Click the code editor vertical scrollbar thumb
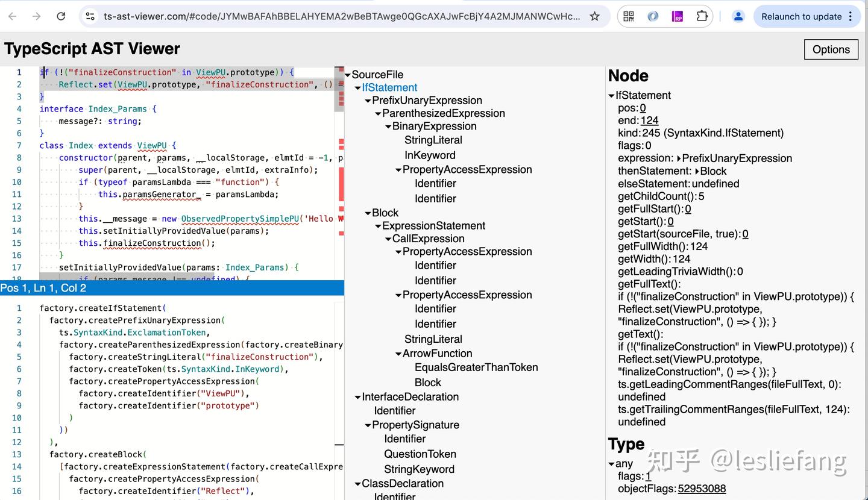868x500 pixels. point(339,88)
